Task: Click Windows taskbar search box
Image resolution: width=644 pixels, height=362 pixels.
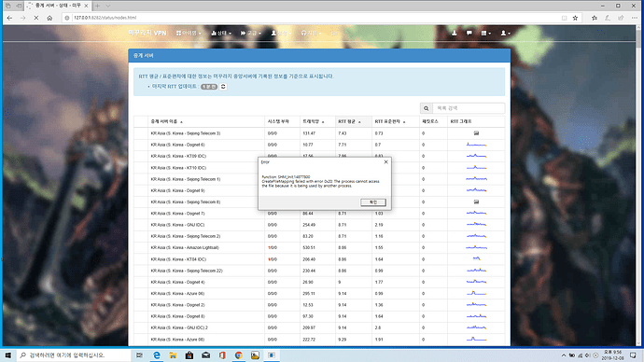Action: coord(73,355)
